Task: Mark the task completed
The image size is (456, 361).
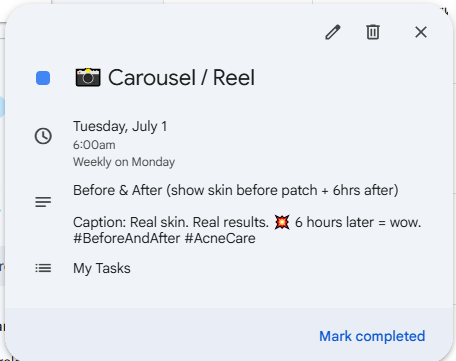Action: point(372,336)
